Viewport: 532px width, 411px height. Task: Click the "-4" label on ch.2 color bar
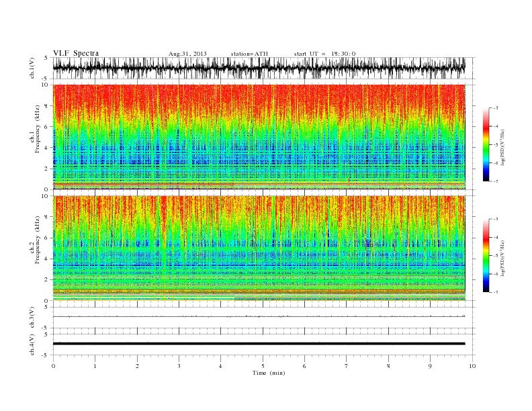pos(496,237)
